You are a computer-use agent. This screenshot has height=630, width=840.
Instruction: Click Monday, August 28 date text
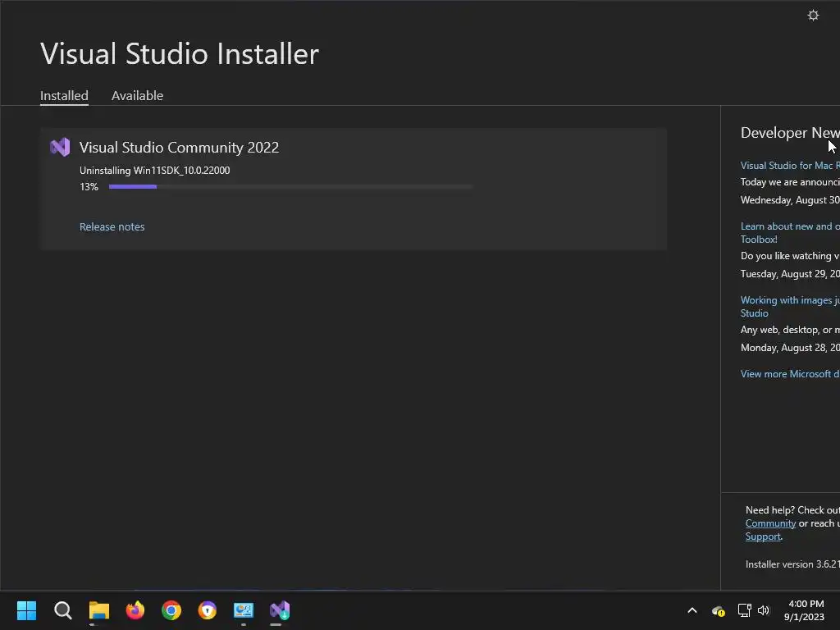pyautogui.click(x=790, y=348)
